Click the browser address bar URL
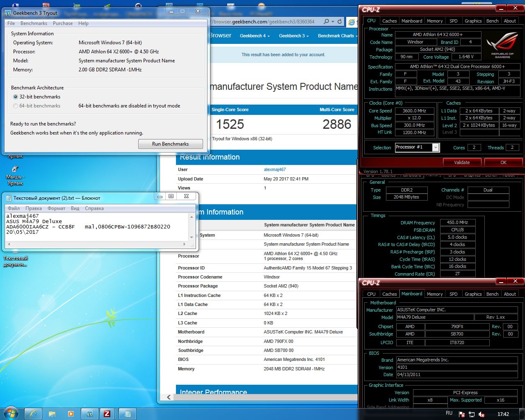Viewport: 525px width, 420px height. point(263,22)
